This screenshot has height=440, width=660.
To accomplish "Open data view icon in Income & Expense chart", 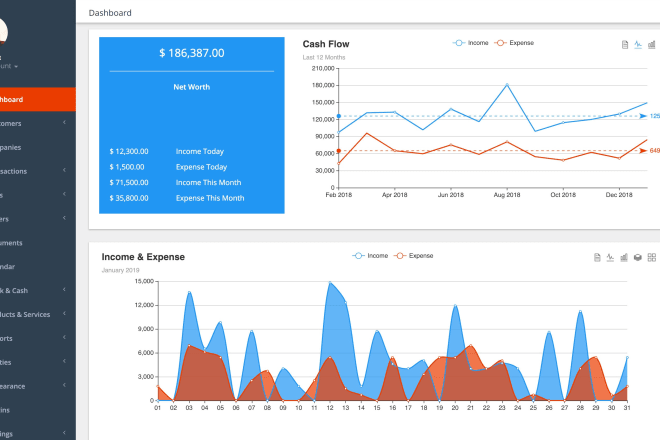I will tap(596, 258).
